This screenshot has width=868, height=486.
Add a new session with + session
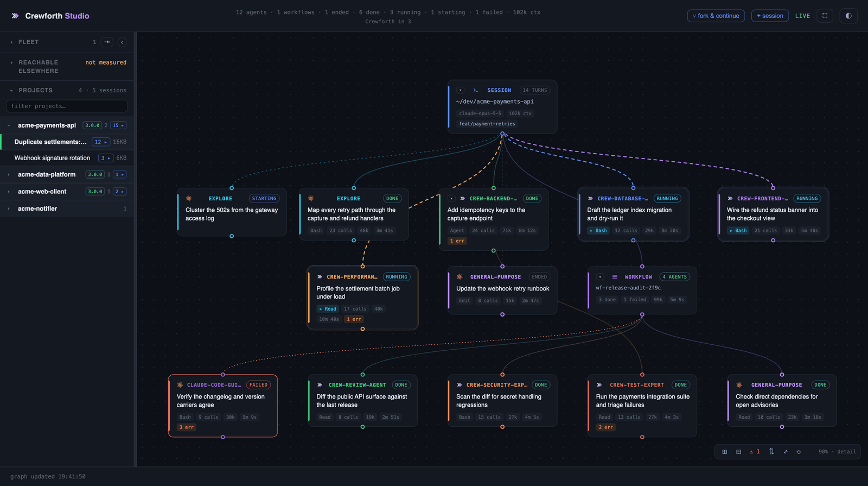tap(770, 16)
